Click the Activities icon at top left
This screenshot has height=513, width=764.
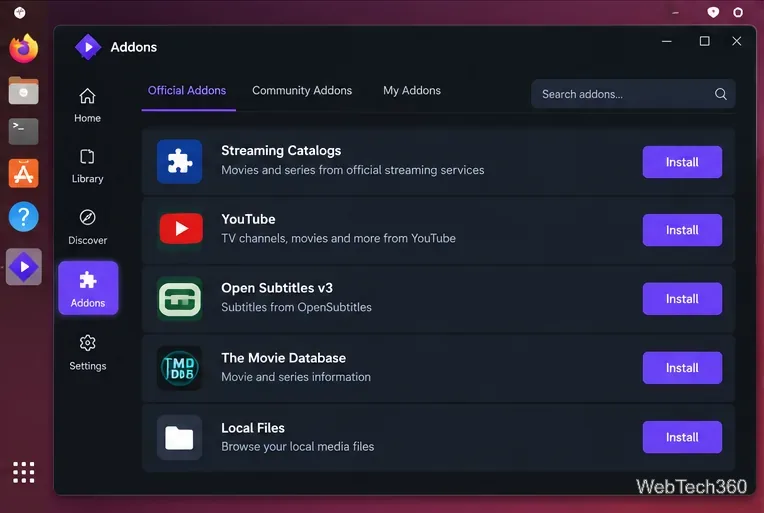(x=19, y=12)
